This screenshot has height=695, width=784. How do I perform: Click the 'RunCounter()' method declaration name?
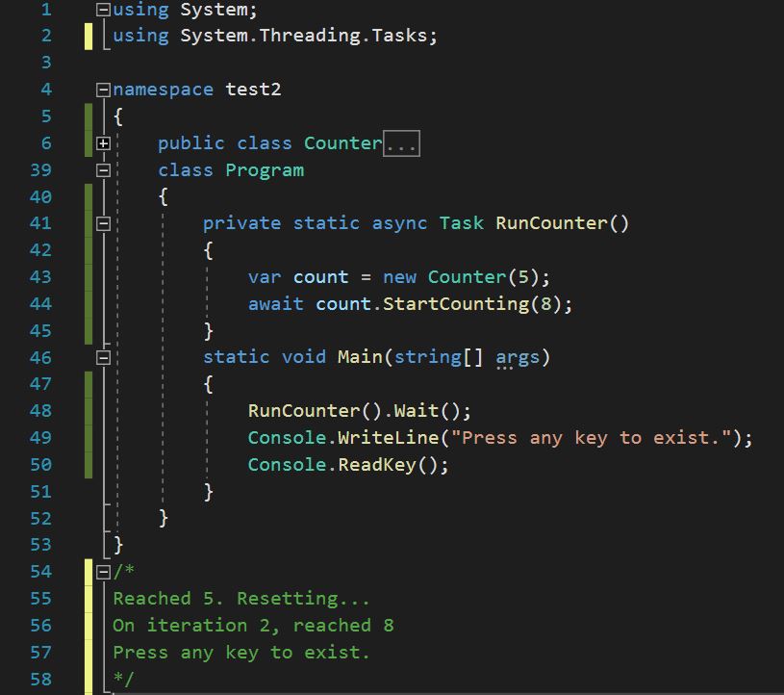tap(562, 223)
